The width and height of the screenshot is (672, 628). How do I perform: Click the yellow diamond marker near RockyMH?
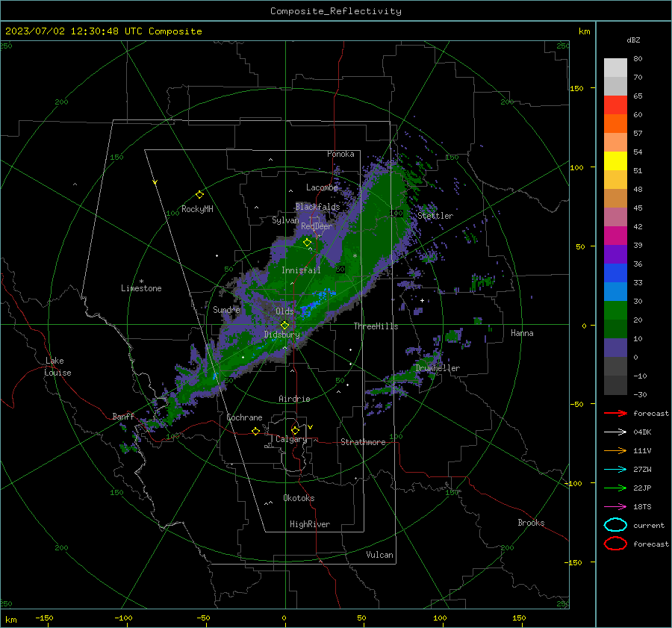199,195
